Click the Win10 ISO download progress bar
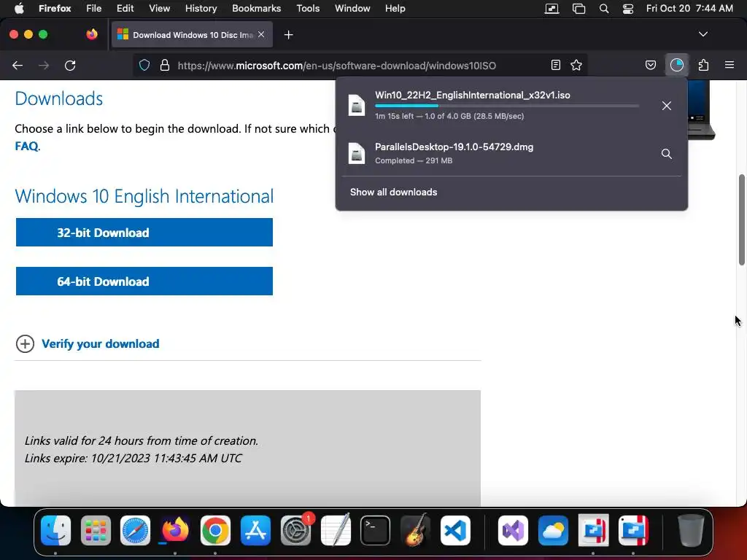 click(507, 106)
